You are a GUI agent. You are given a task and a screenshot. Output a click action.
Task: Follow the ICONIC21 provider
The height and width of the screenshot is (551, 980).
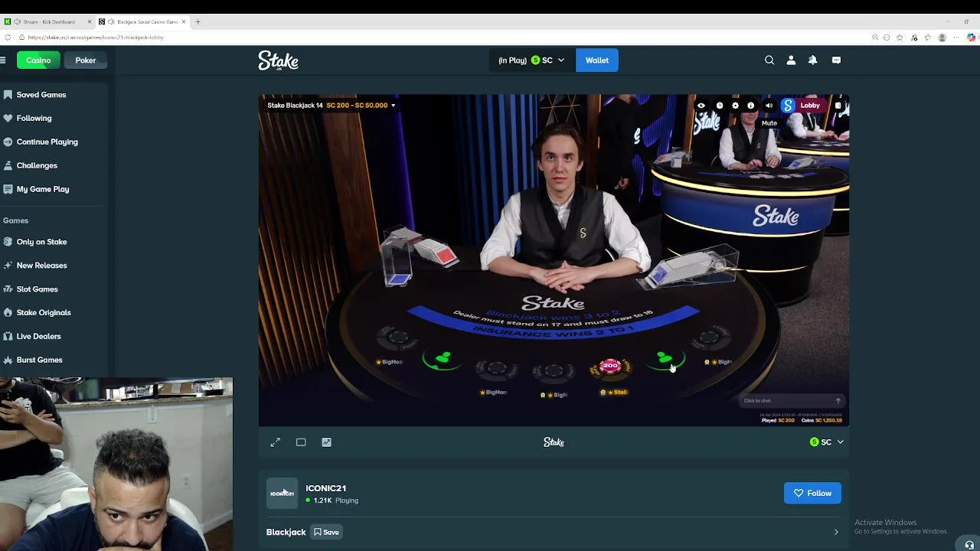[x=812, y=494]
